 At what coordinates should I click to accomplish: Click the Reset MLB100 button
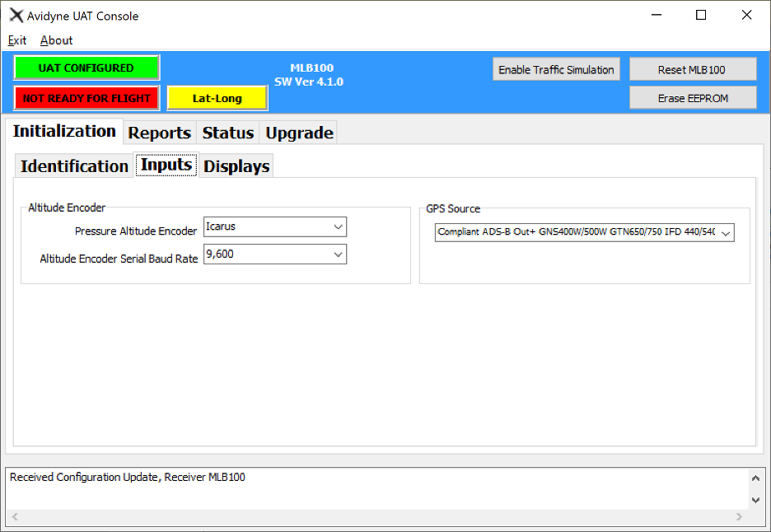coord(693,69)
